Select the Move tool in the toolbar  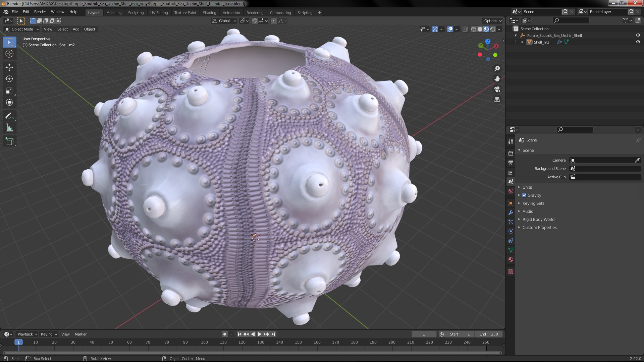pyautogui.click(x=9, y=67)
